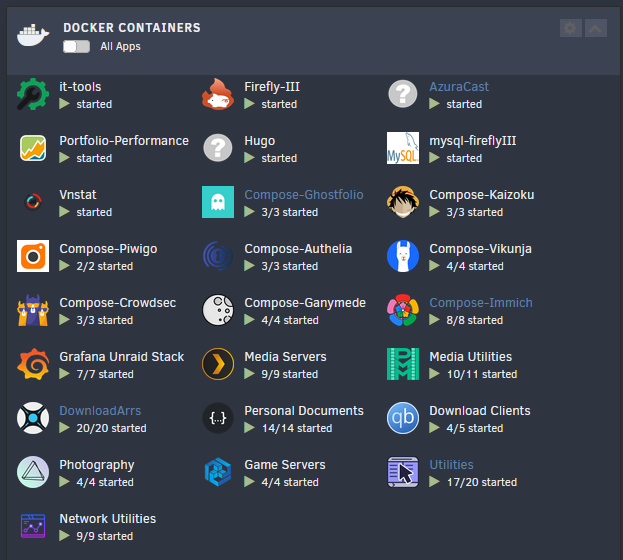Viewport: 623px width, 560px height.
Task: Click the Download Clients label
Action: coord(480,411)
